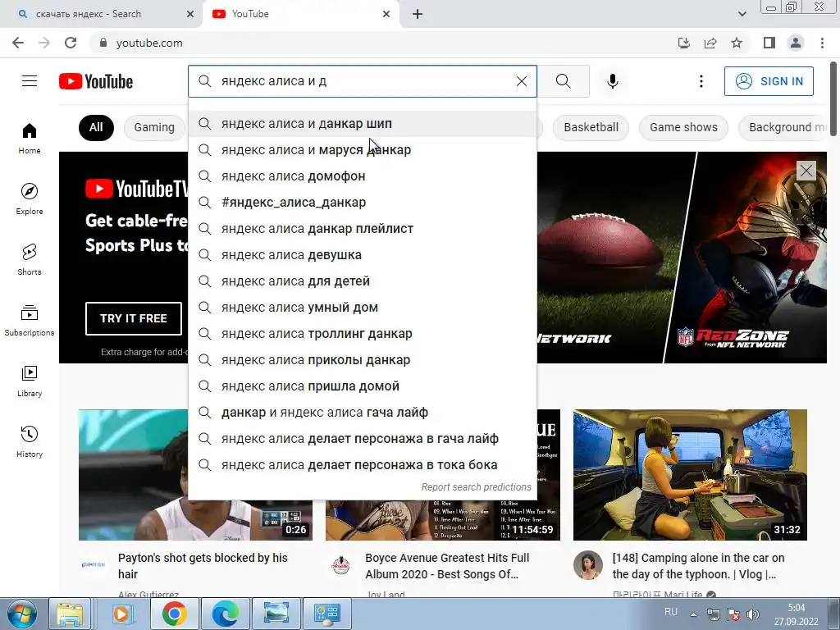Choose suggestion 'яндекс алиса девушка'
The image size is (840, 630).
(x=363, y=255)
